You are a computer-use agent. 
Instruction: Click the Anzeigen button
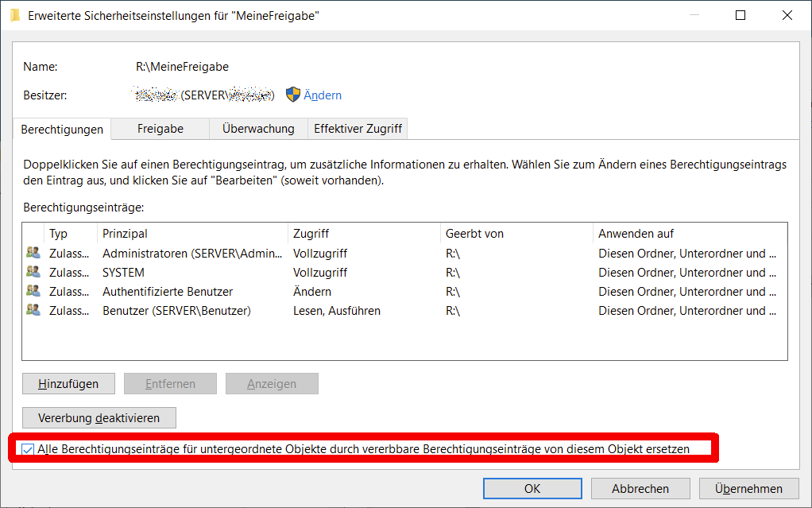tap(272, 384)
